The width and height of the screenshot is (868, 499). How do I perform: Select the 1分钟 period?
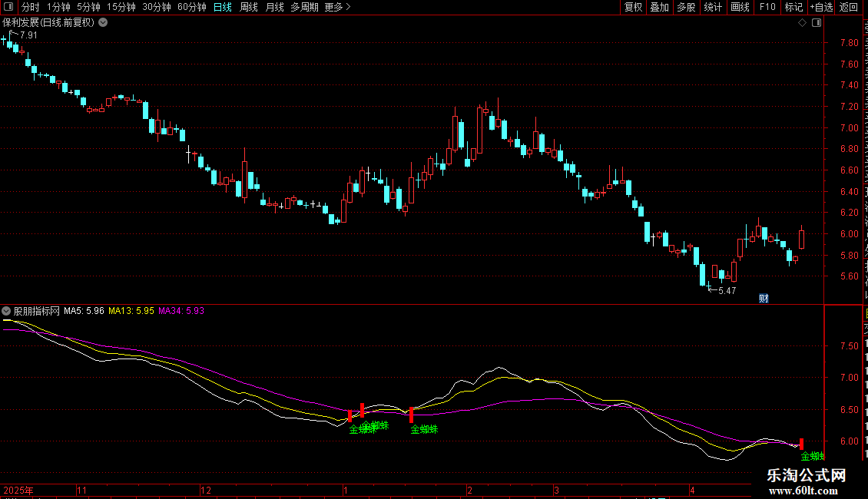point(58,7)
